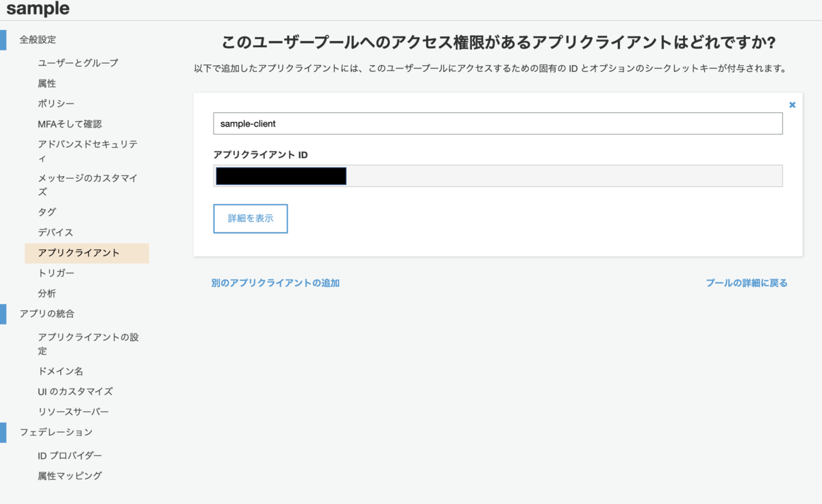Open ユーザーとグループ settings
This screenshot has height=504, width=822.
78,63
